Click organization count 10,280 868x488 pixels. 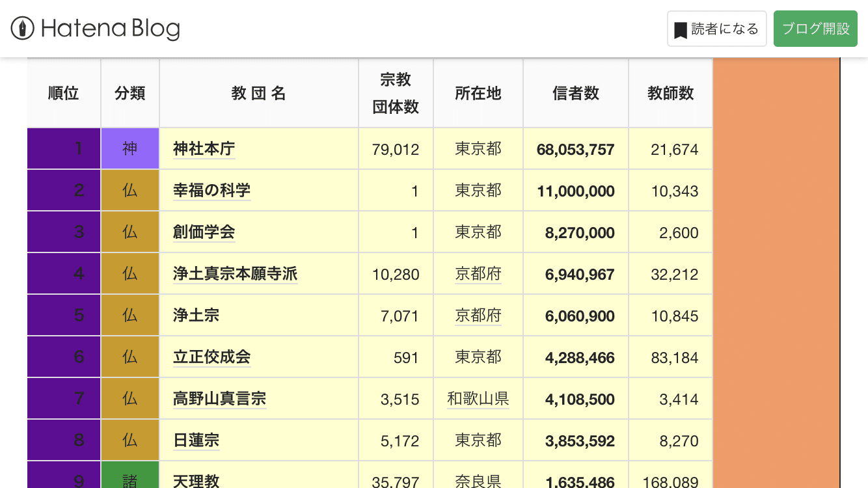click(396, 275)
